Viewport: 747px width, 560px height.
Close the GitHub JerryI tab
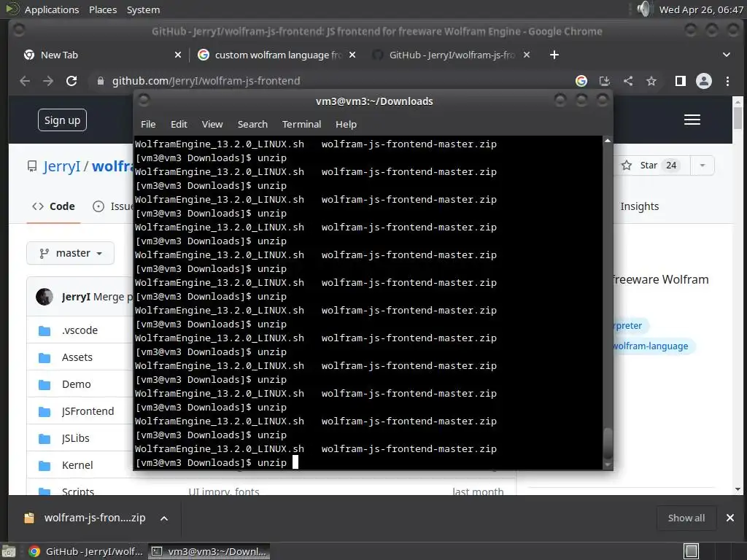527,55
